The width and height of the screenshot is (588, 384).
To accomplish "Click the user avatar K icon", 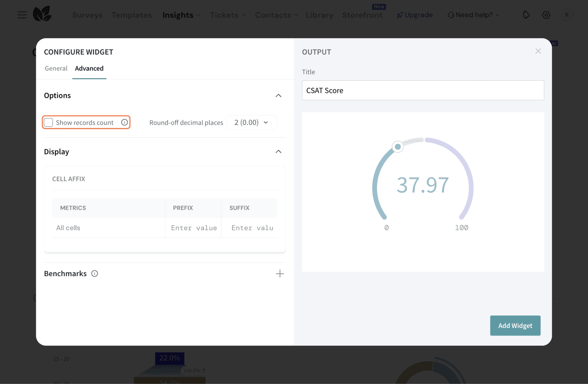I will coord(567,15).
